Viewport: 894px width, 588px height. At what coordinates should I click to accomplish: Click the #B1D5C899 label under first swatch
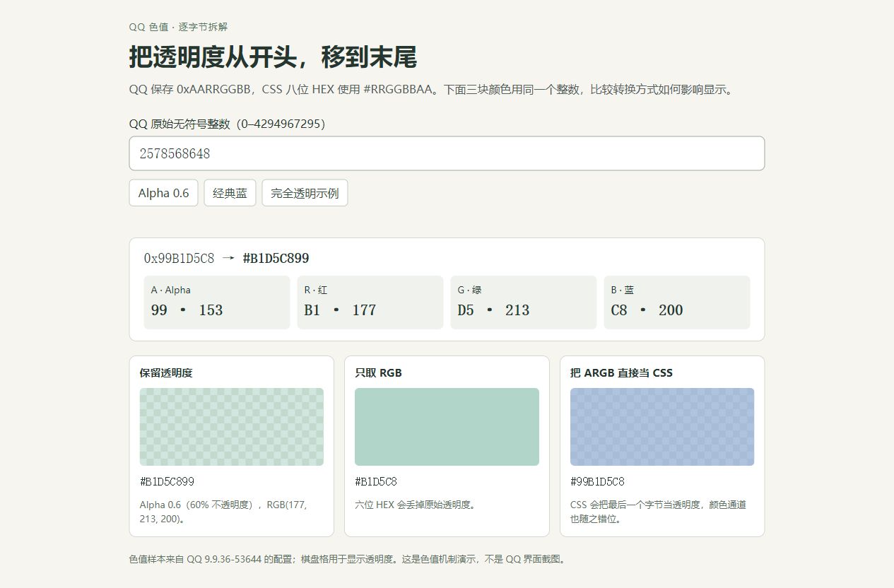[x=167, y=481]
